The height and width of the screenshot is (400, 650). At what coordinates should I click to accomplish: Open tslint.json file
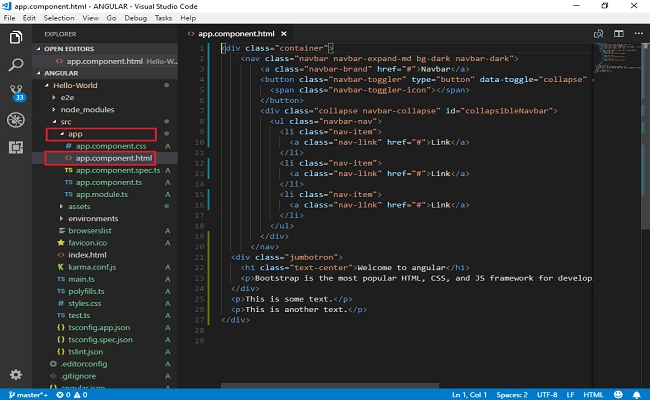(x=105, y=352)
